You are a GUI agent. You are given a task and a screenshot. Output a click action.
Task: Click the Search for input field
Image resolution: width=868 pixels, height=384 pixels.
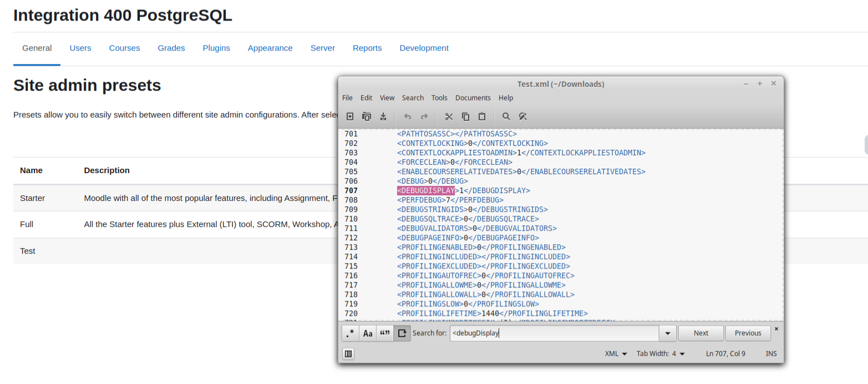coord(554,333)
